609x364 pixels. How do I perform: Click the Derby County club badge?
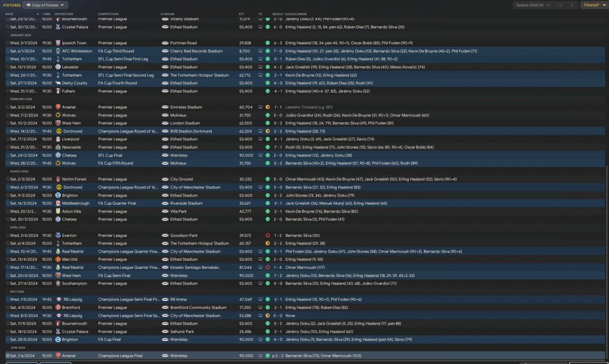(58, 83)
